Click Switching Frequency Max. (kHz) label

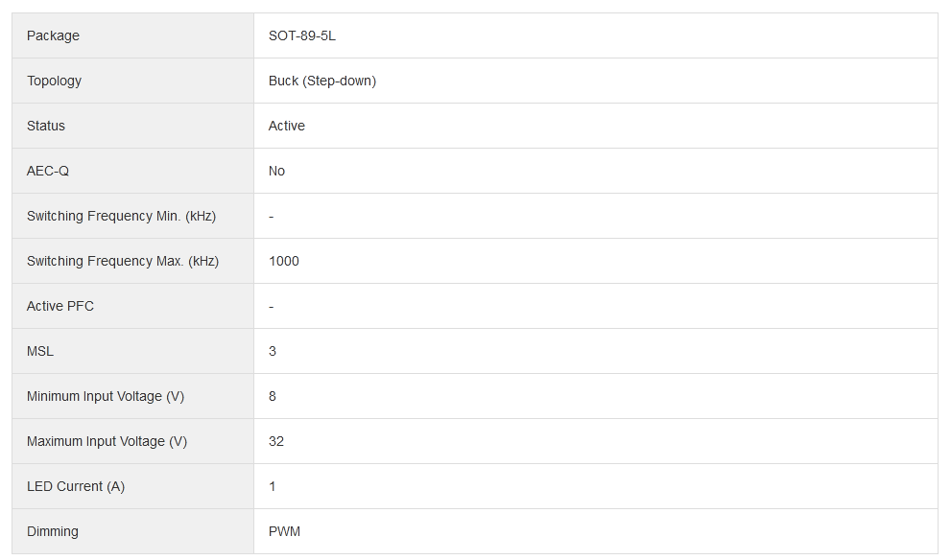click(123, 262)
